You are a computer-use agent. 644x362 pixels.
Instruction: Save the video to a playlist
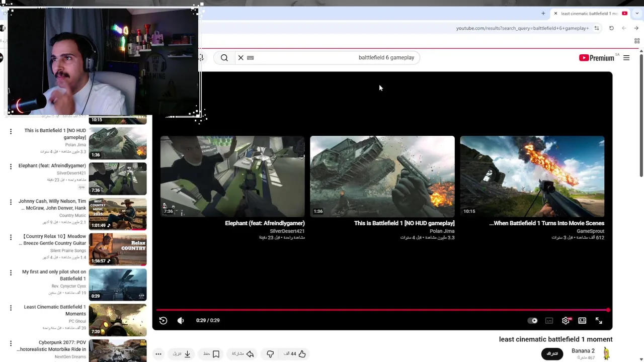212,354
